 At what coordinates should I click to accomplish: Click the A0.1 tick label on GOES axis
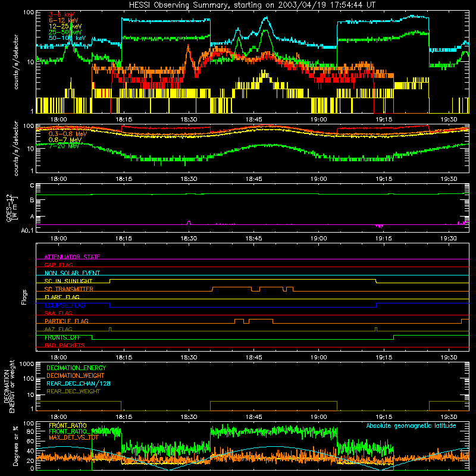coord(27,231)
